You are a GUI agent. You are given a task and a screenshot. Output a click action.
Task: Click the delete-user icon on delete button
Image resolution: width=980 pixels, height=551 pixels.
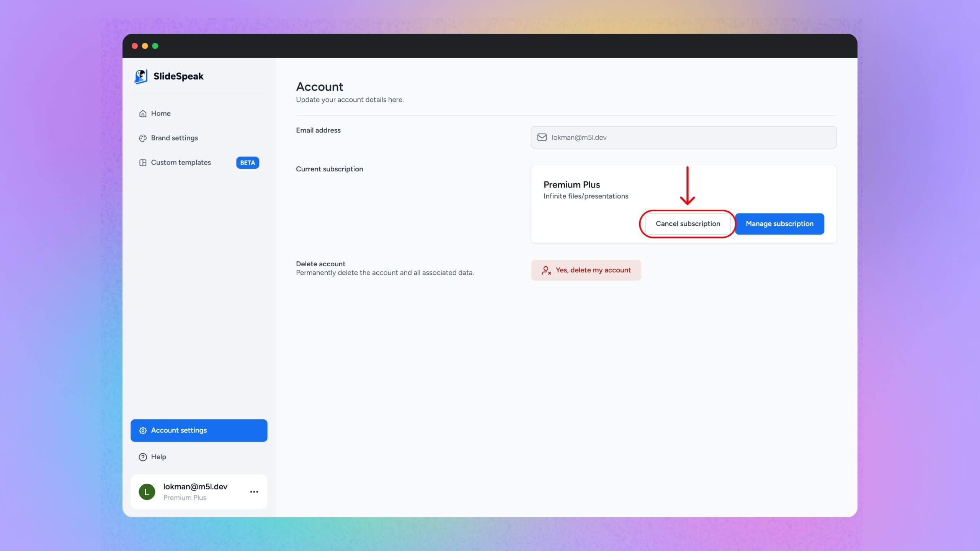tap(546, 271)
